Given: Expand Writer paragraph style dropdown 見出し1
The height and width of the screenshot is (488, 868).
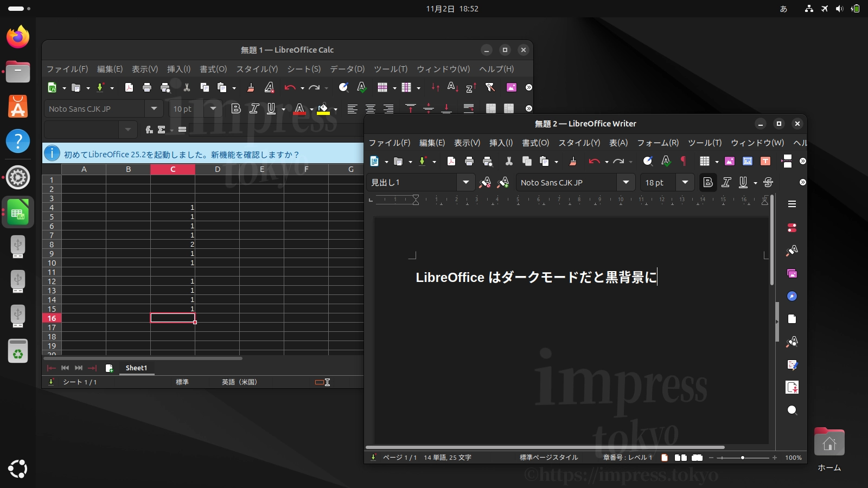Looking at the screenshot, I should coord(466,183).
